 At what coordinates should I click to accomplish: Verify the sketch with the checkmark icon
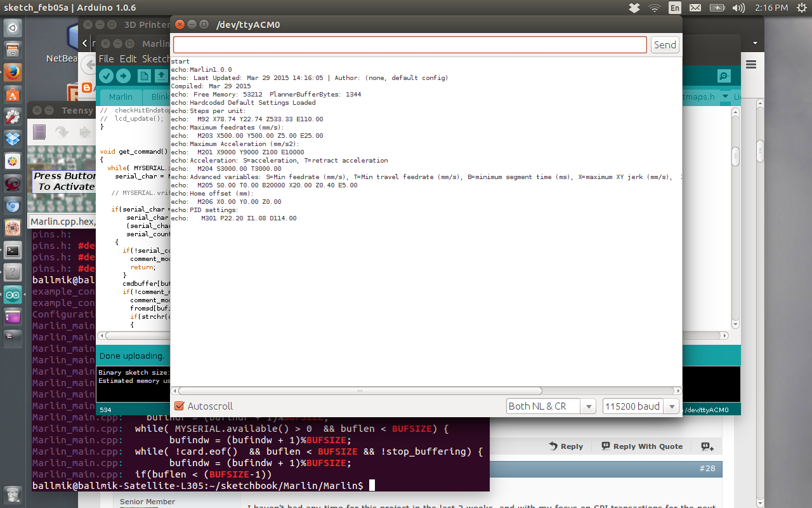point(106,76)
